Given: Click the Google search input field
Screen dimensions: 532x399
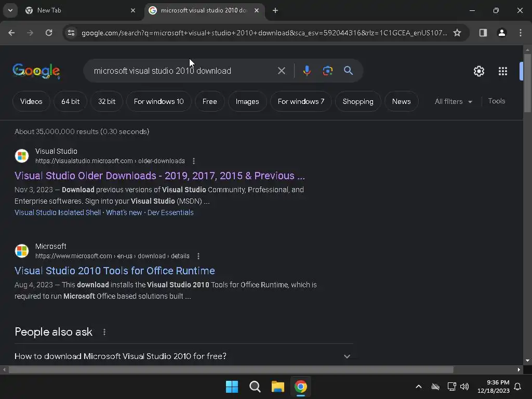Looking at the screenshot, I should tap(183, 71).
